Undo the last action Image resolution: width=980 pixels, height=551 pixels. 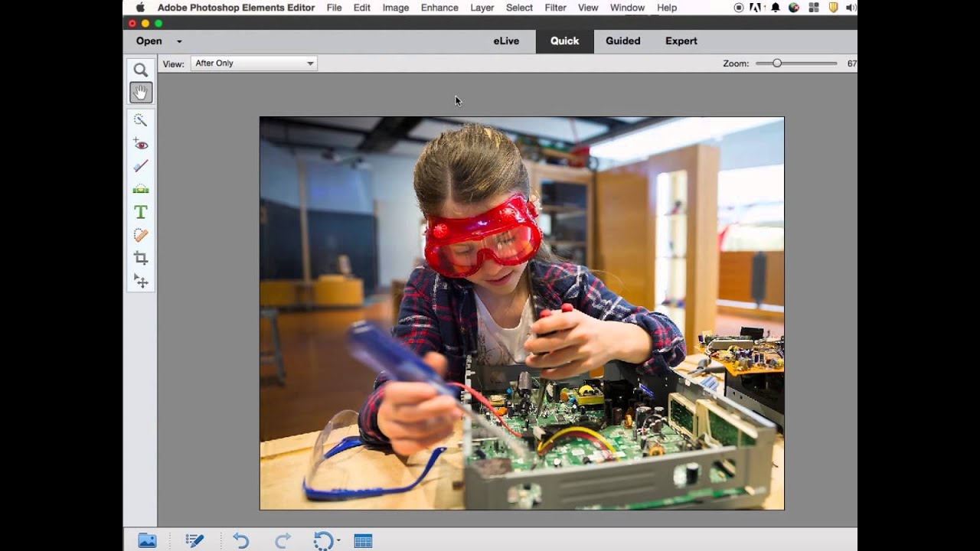tap(241, 540)
